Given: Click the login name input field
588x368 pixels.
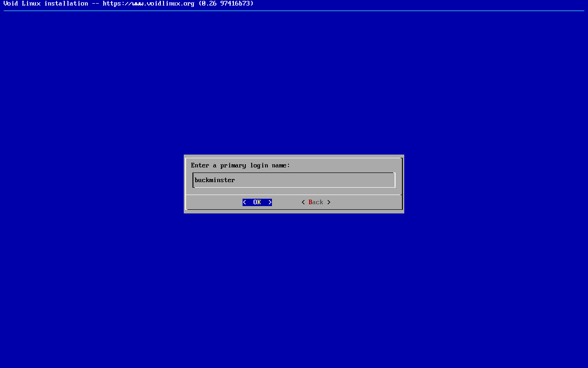Looking at the screenshot, I should [x=294, y=180].
